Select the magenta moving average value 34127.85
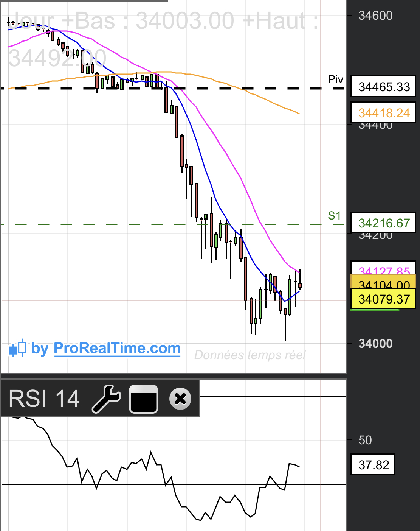Screen dimensions: 420x531 click(383, 268)
